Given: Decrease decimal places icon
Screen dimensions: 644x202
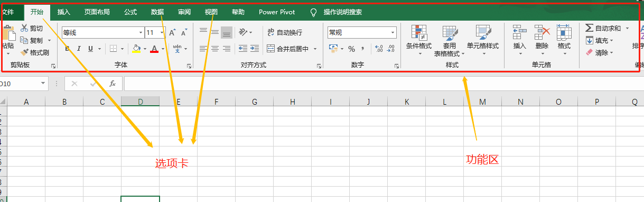Looking at the screenshot, I should point(391,49).
